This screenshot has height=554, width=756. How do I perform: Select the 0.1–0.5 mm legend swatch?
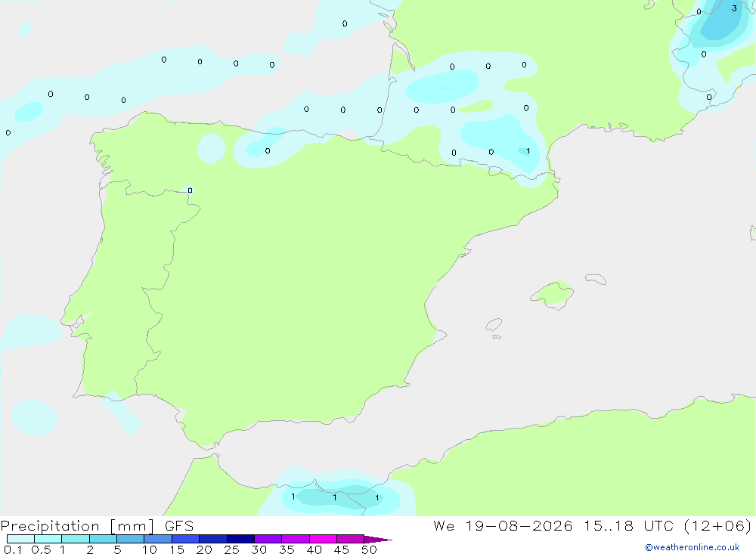coord(20,539)
